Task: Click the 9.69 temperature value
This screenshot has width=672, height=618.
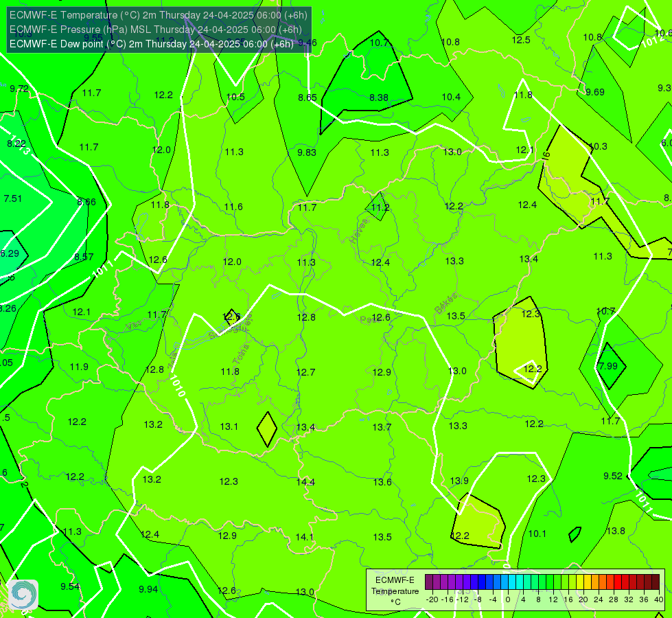Action: (x=595, y=92)
